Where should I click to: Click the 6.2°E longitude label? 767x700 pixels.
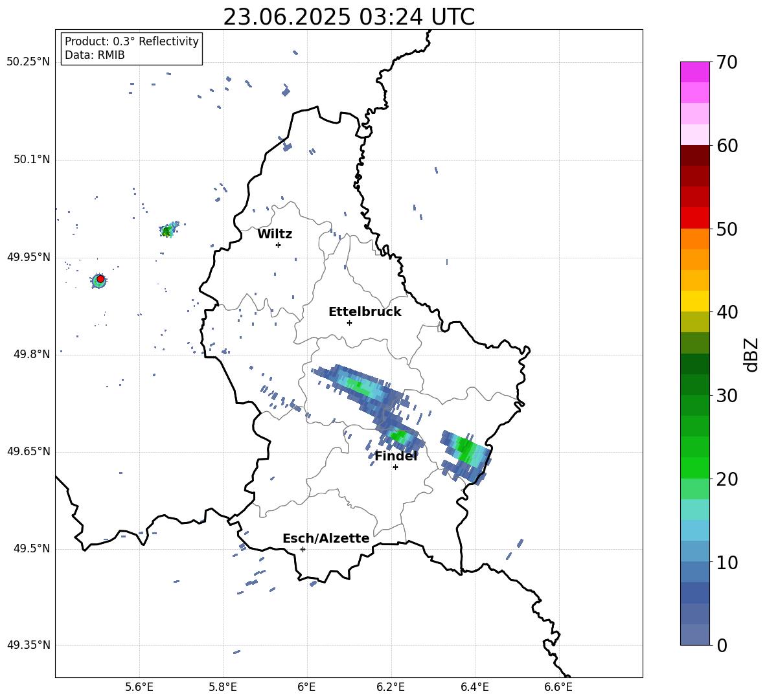391,687
